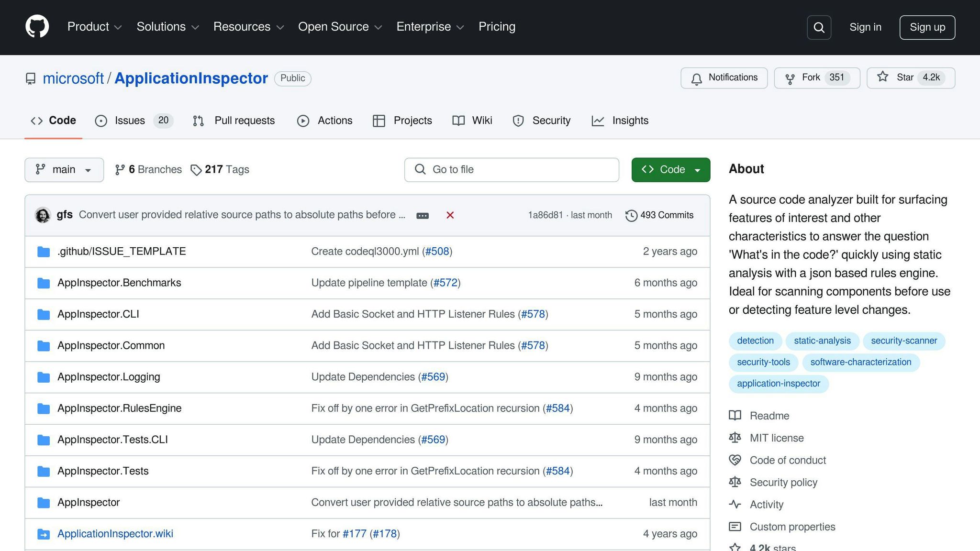Expand the commit message with the ellipsis icon

423,215
